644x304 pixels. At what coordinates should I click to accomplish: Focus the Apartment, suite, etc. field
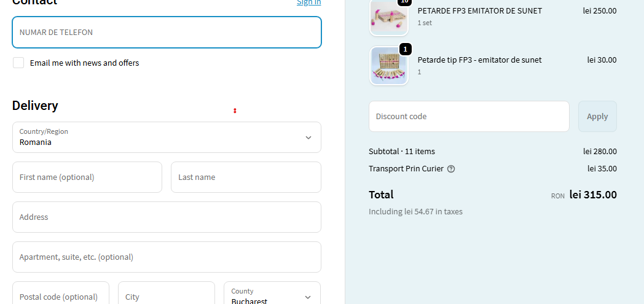point(167,257)
